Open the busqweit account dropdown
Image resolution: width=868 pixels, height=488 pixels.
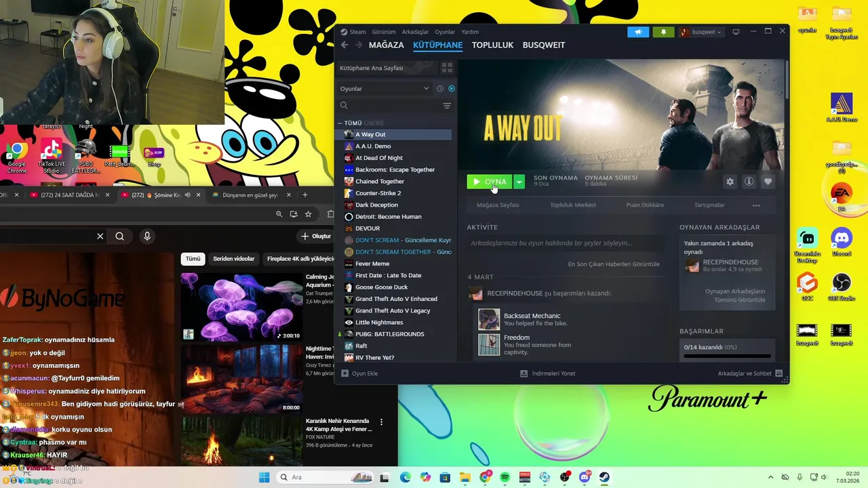tap(701, 32)
